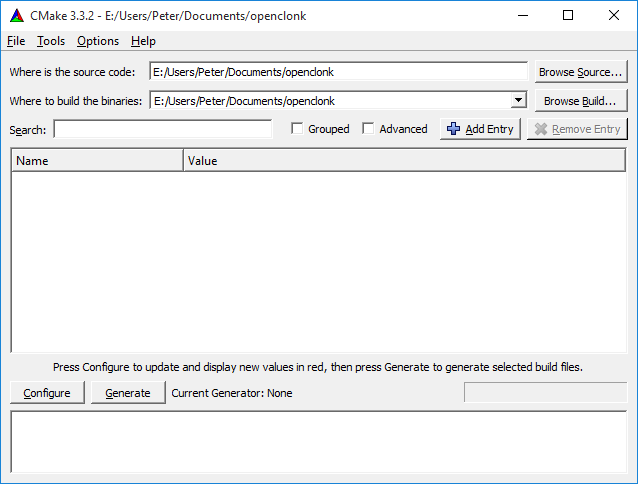638x484 pixels.
Task: Open the Options menu
Action: pyautogui.click(x=98, y=41)
